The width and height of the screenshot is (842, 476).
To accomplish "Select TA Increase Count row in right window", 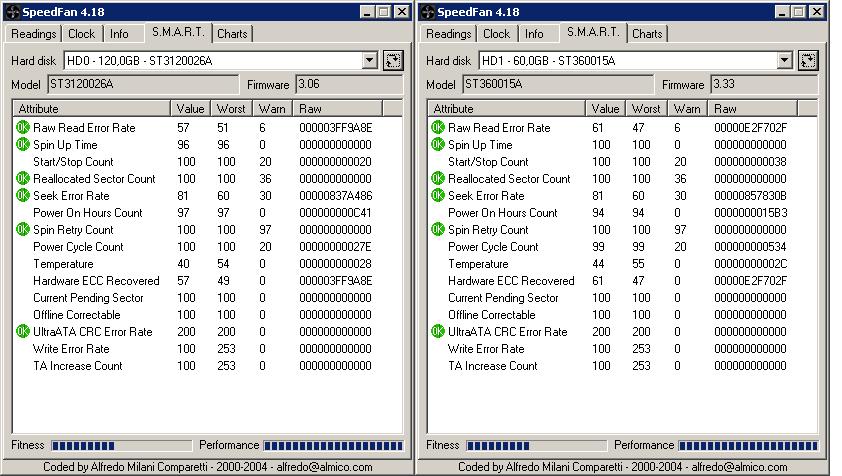I will (622, 366).
